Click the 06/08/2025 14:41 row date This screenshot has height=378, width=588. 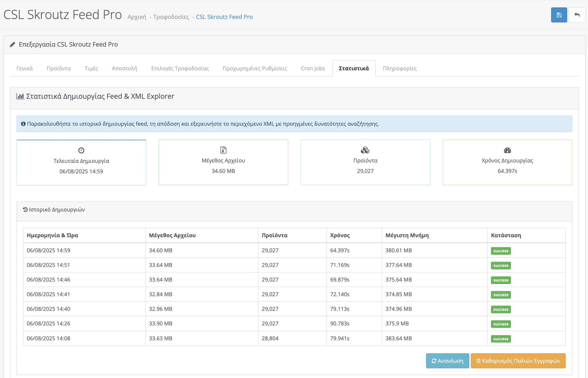[48, 294]
